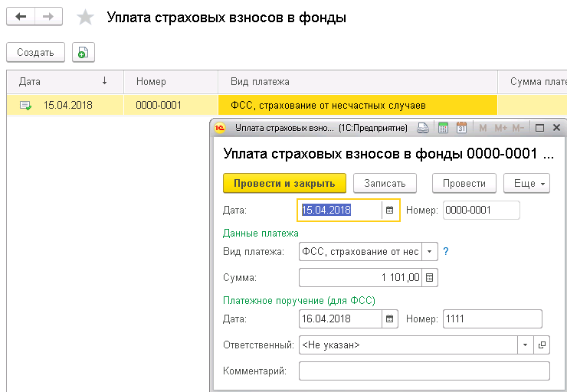567x392 pixels.
Task: Click the M+ memory button
Action: (501, 128)
